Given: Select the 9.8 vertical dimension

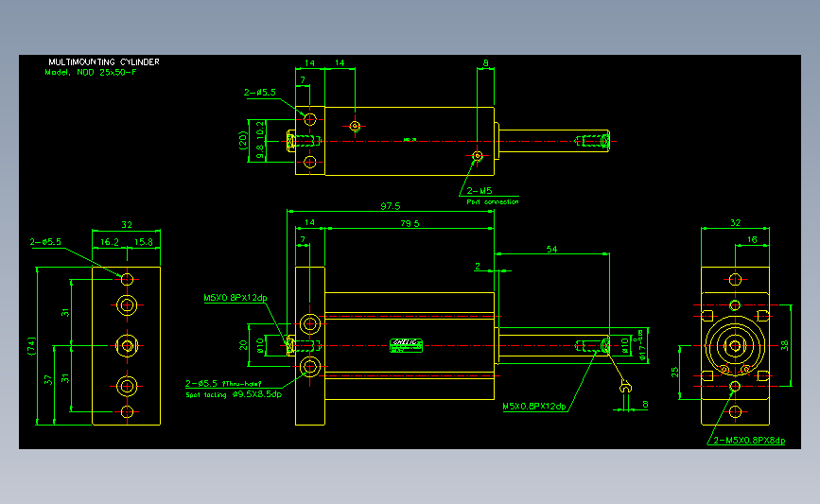Looking at the screenshot, I should (260, 151).
